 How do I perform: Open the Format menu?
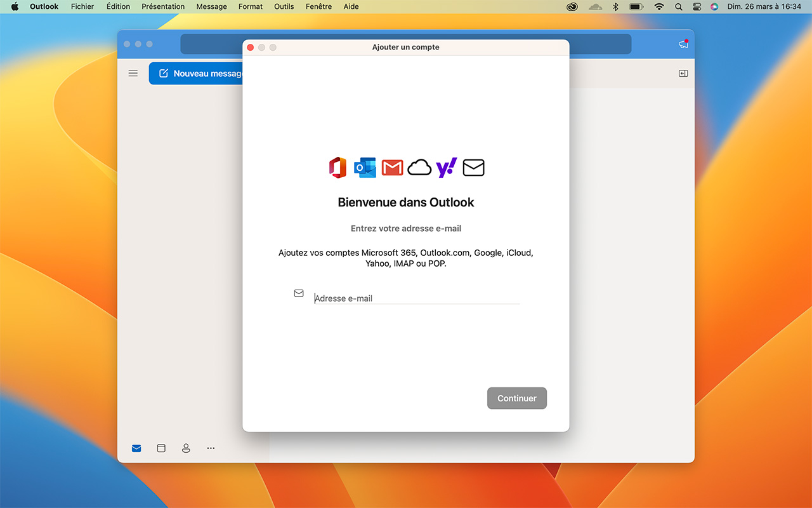click(x=251, y=6)
